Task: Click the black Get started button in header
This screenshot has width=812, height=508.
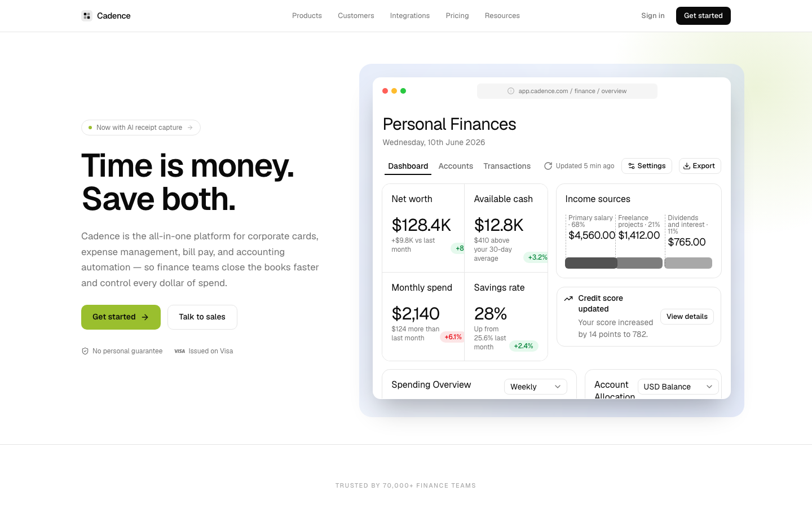Action: pos(703,16)
